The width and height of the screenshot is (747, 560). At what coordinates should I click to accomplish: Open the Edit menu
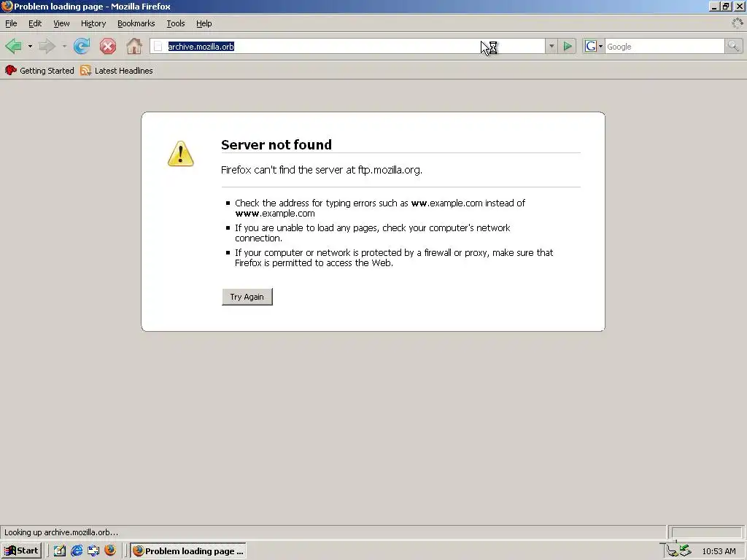click(x=35, y=23)
